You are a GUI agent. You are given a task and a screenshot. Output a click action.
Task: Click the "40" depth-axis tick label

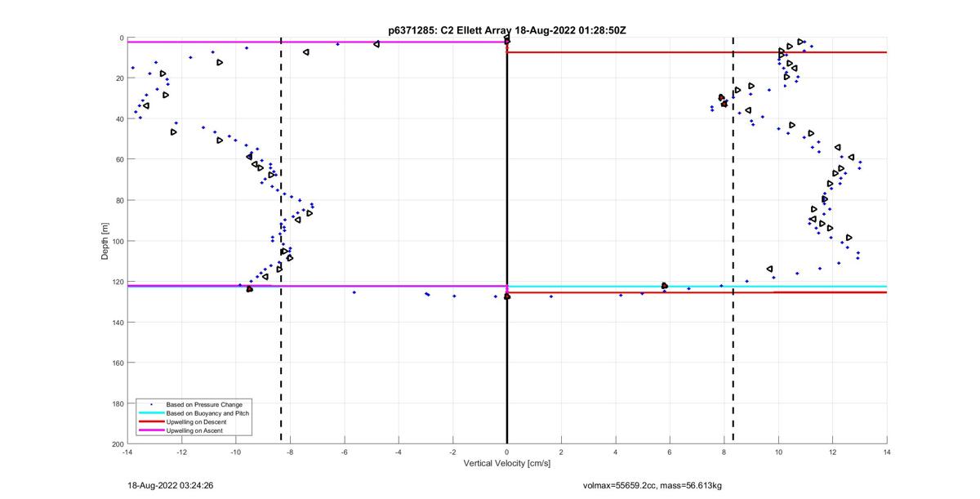point(120,119)
